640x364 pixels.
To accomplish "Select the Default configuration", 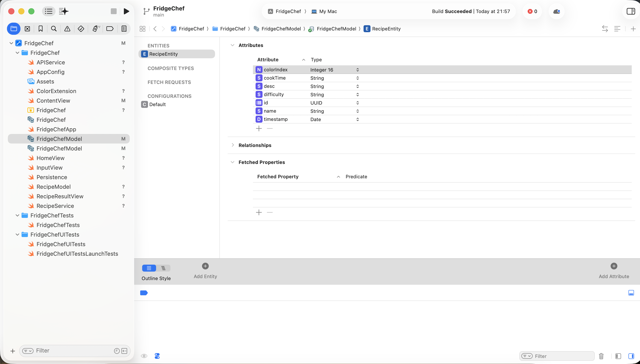I will [157, 105].
